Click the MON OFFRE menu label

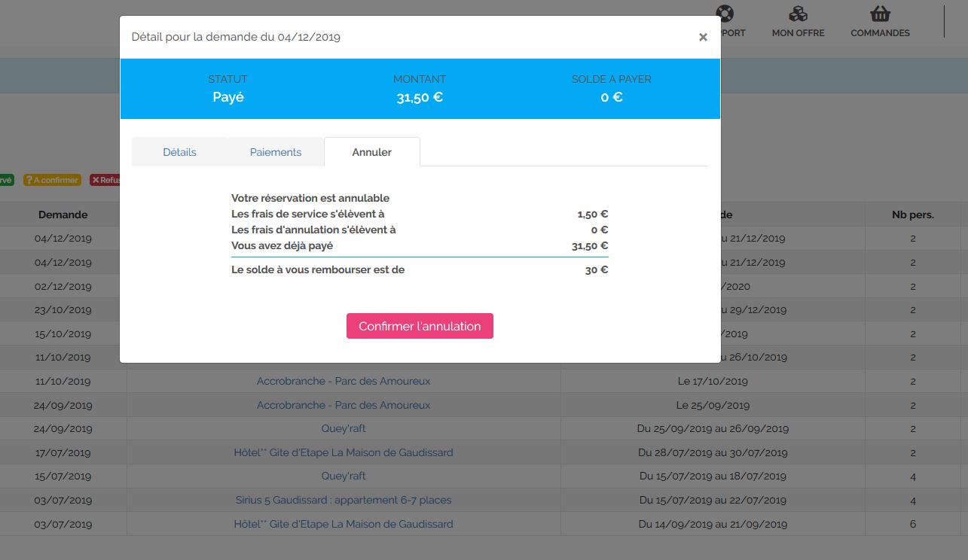click(x=798, y=33)
